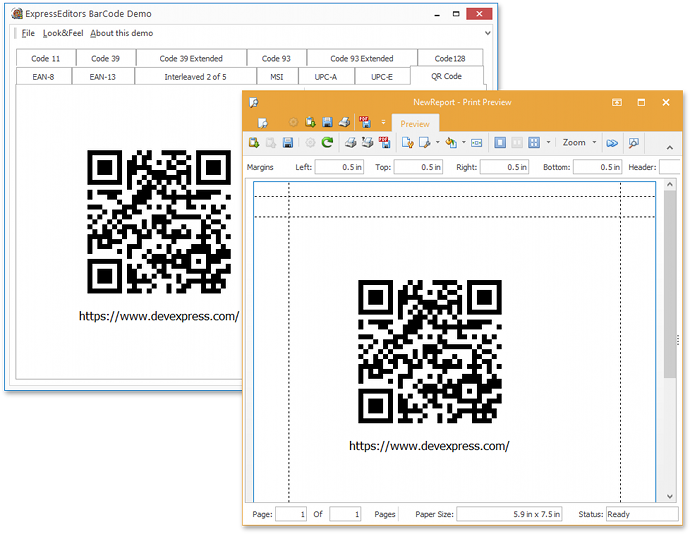Click the Left margin input field
This screenshot has height=534, width=690.
(340, 167)
